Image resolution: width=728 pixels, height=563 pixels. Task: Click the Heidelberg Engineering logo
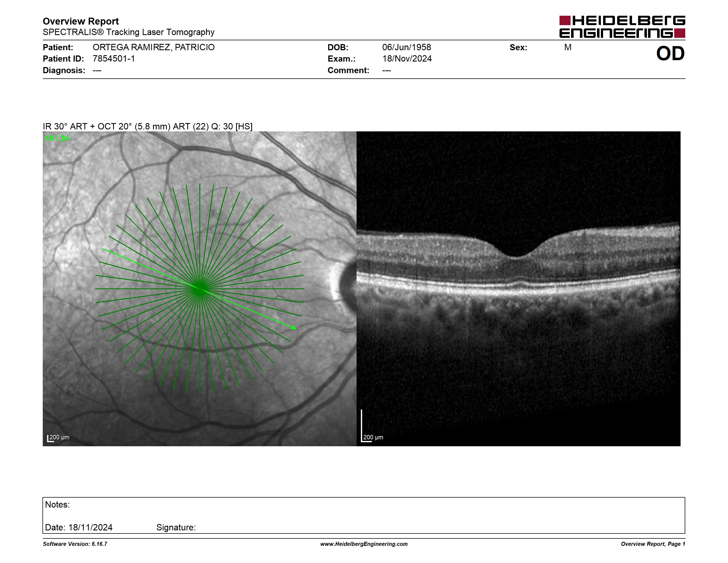[x=622, y=27]
